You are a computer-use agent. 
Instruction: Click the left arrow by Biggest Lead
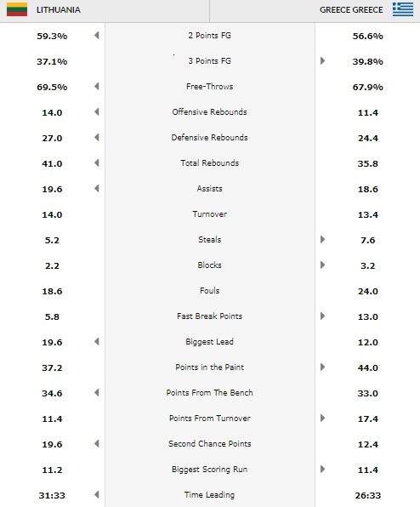click(97, 341)
